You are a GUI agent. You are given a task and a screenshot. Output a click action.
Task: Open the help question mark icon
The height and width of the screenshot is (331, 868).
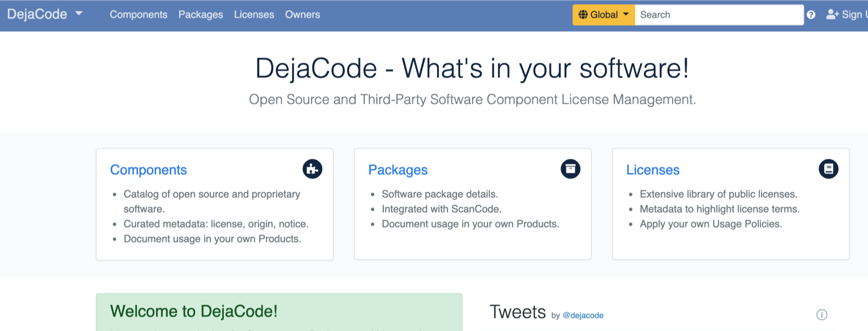811,15
